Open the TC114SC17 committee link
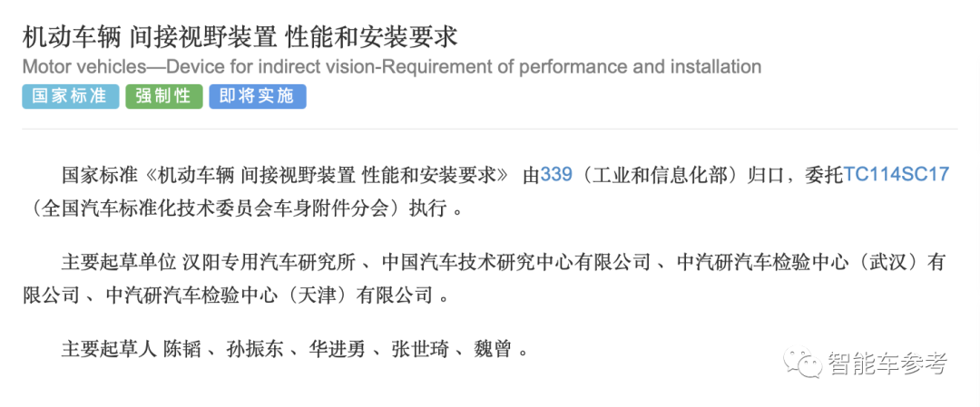 897,174
